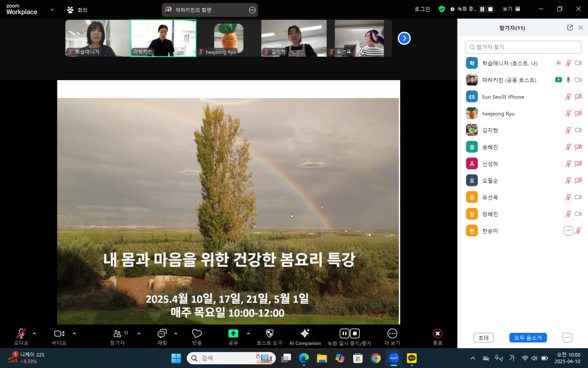The height and width of the screenshot is (368, 588).
Task: Click the 로그인 link
Action: coord(422,9)
